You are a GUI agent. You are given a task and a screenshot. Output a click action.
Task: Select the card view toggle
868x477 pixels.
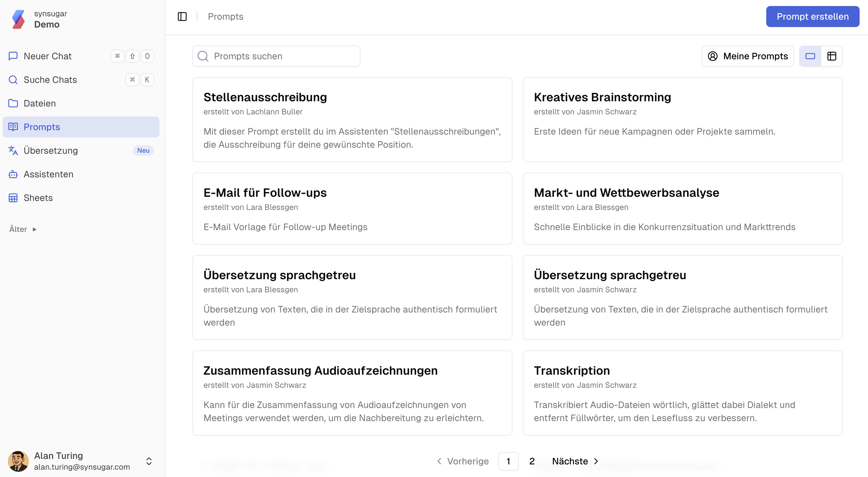pos(810,56)
